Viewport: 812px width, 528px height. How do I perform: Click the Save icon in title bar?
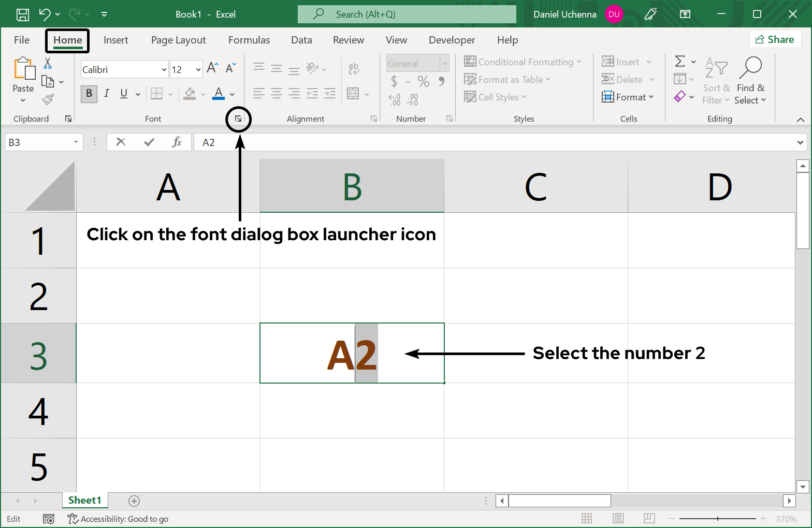[x=23, y=14]
